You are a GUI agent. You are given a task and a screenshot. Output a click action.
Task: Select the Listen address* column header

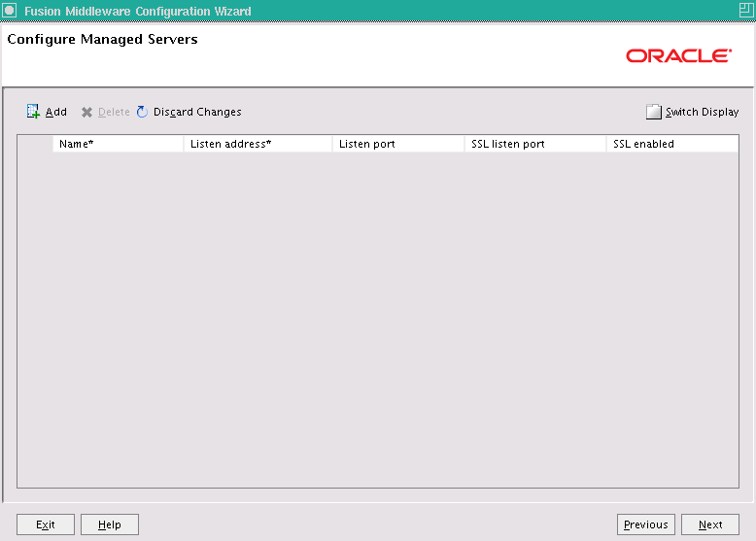[x=258, y=144]
